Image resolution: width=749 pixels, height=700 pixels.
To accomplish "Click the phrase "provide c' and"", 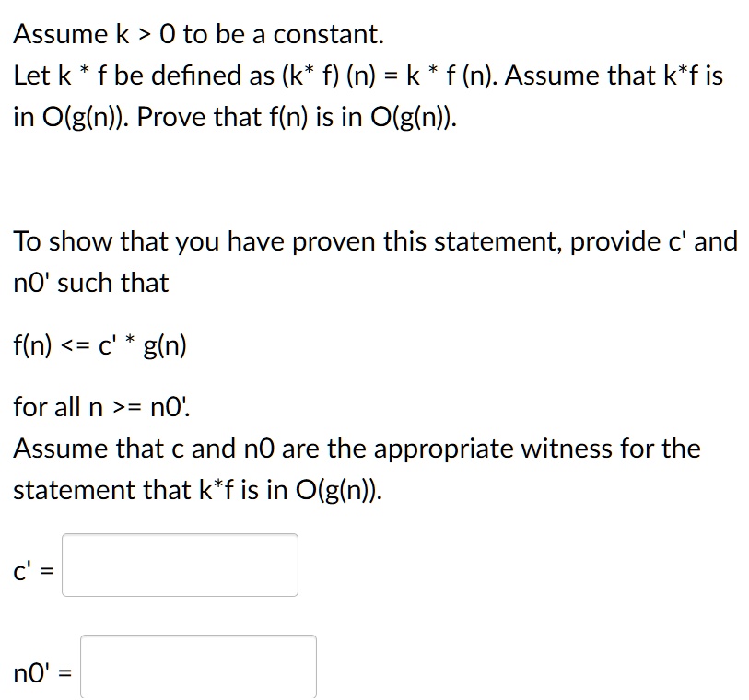I will pos(653,241).
